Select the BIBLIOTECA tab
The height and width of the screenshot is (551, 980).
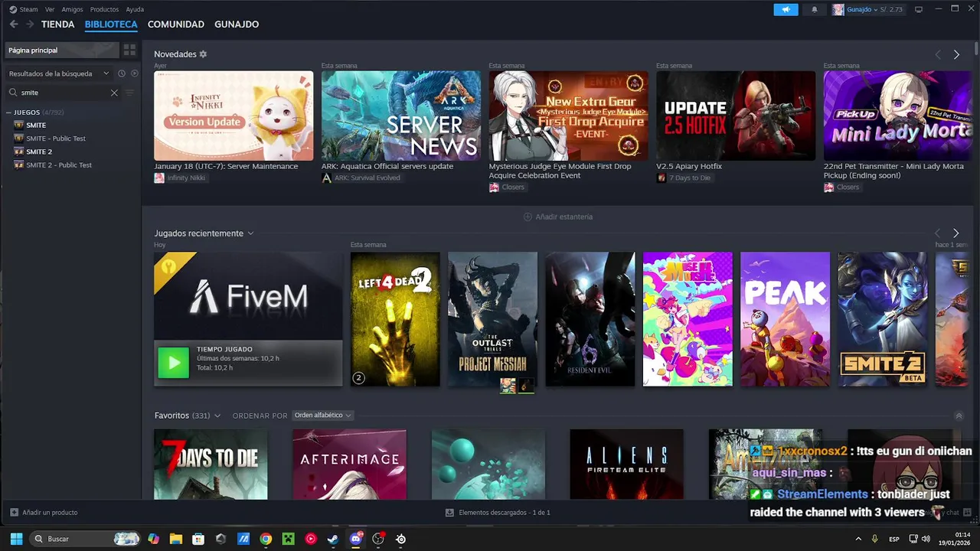(x=111, y=24)
